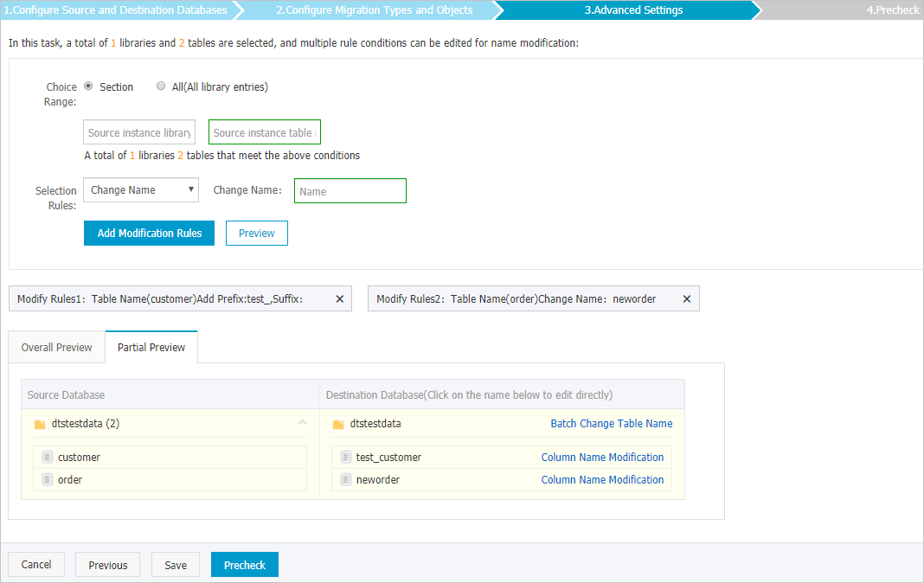
Task: Open Batch Change Table Name
Action: [x=612, y=423]
